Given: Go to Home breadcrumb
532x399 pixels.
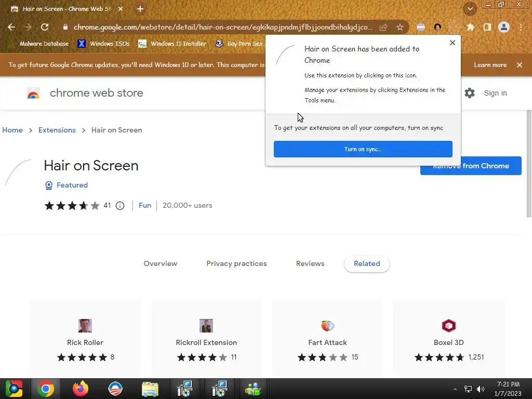Looking at the screenshot, I should click(x=12, y=130).
